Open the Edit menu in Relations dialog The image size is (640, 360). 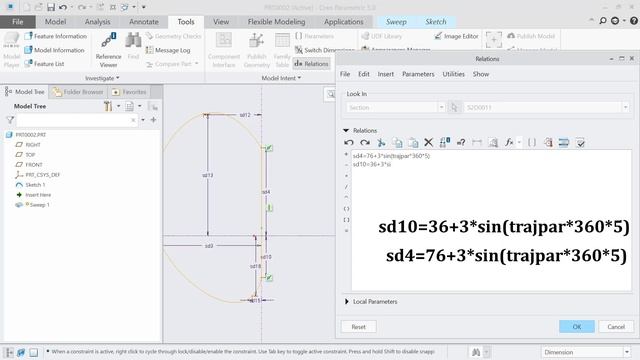[364, 74]
